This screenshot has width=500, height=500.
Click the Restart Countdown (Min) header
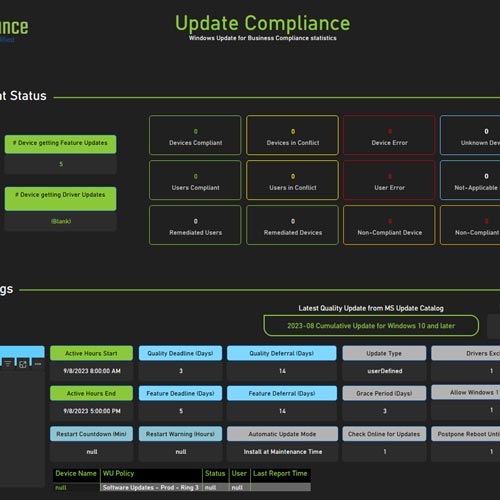91,434
